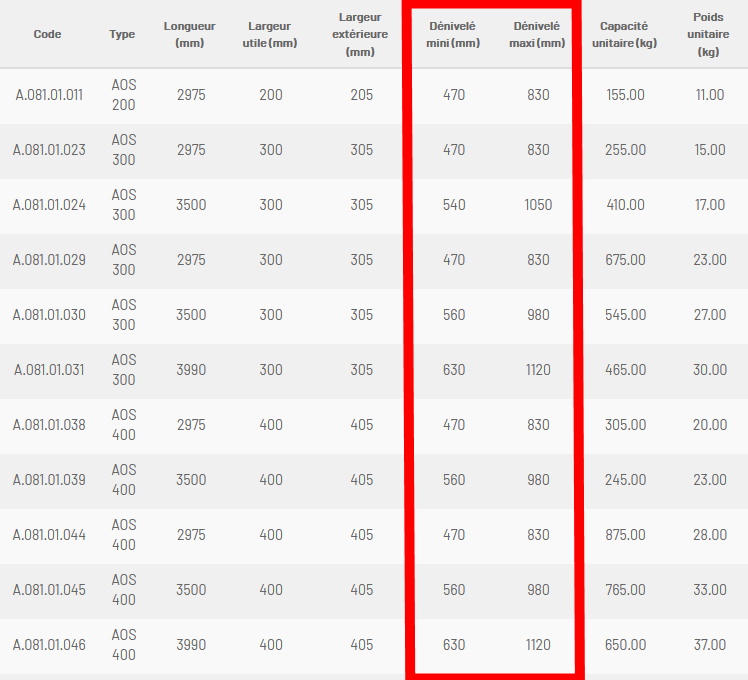
Task: Click capacity value 545.00
Action: (x=625, y=315)
